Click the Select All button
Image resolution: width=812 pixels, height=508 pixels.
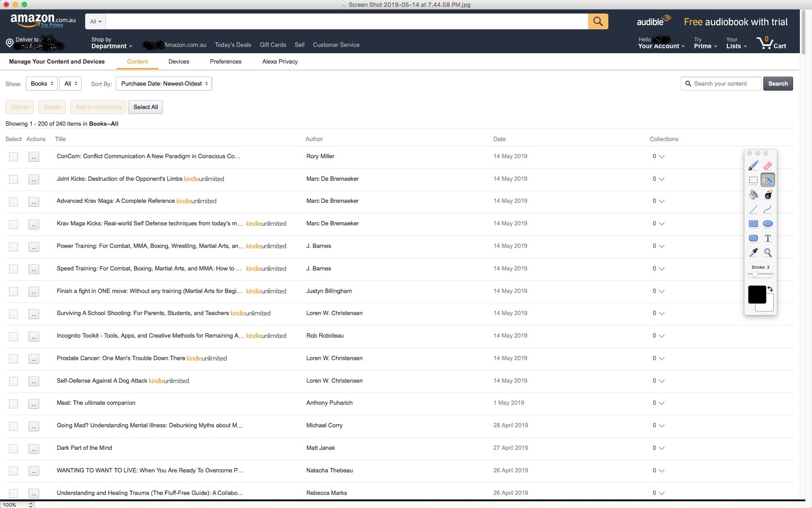tap(146, 107)
